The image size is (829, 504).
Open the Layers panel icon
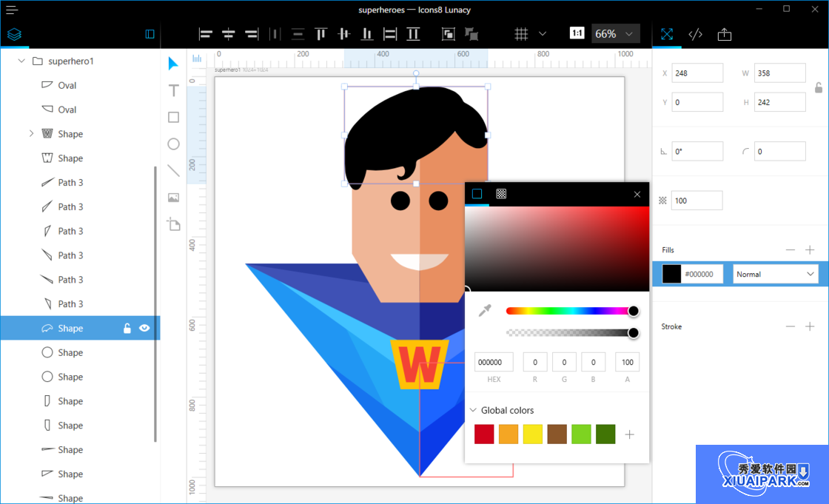click(x=14, y=34)
